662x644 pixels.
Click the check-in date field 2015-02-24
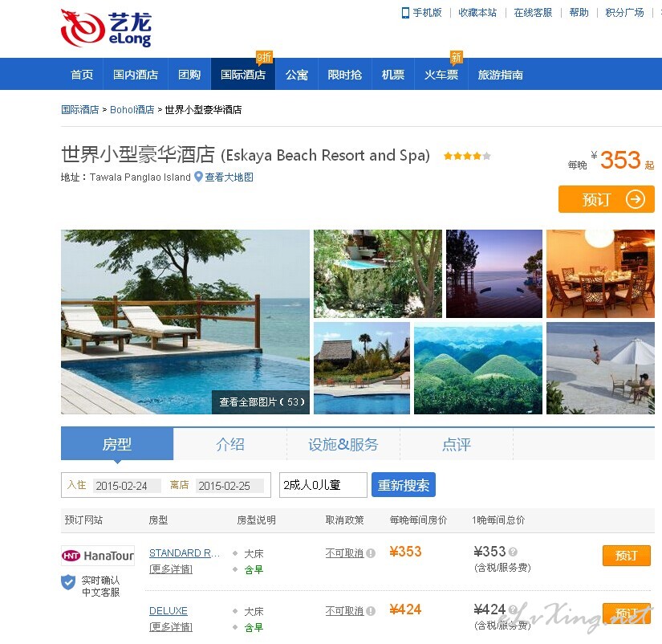(127, 486)
